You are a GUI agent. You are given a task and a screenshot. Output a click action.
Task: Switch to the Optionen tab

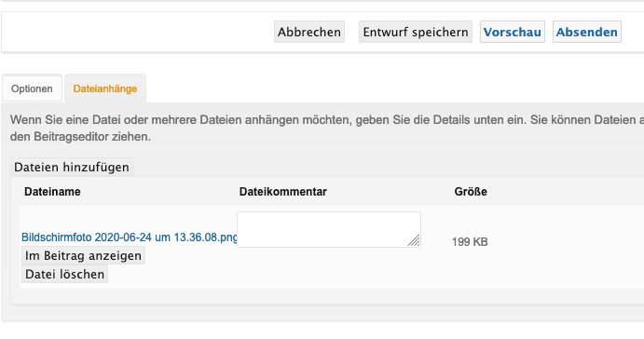(x=32, y=88)
